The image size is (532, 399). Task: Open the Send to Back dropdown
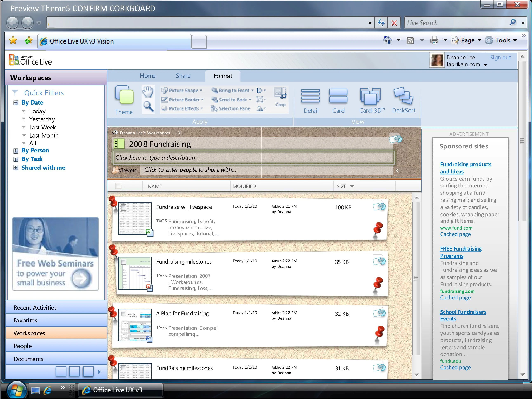[x=231, y=100]
